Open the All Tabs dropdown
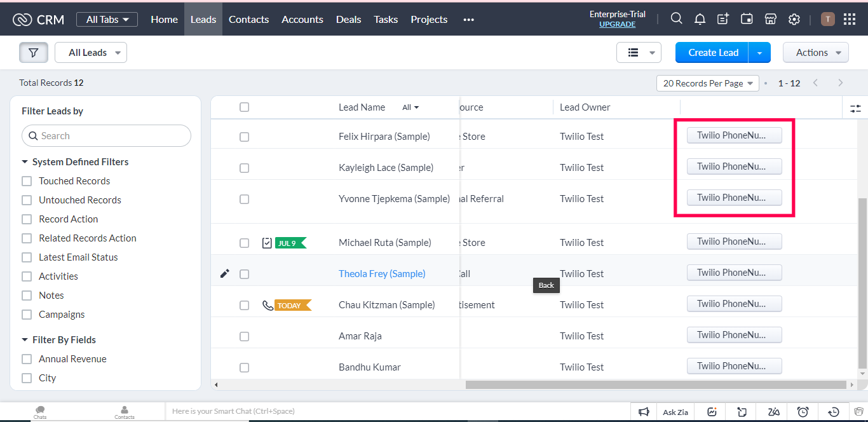The width and height of the screenshot is (868, 422). coord(107,19)
